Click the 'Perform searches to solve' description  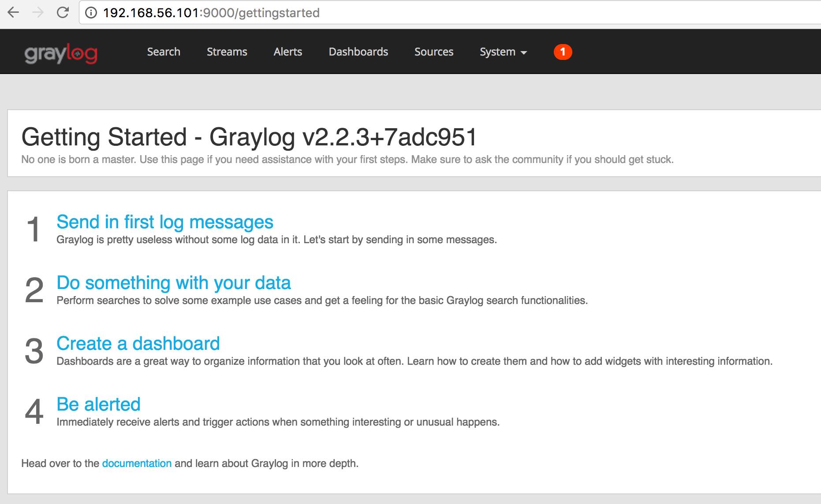pyautogui.click(x=322, y=300)
